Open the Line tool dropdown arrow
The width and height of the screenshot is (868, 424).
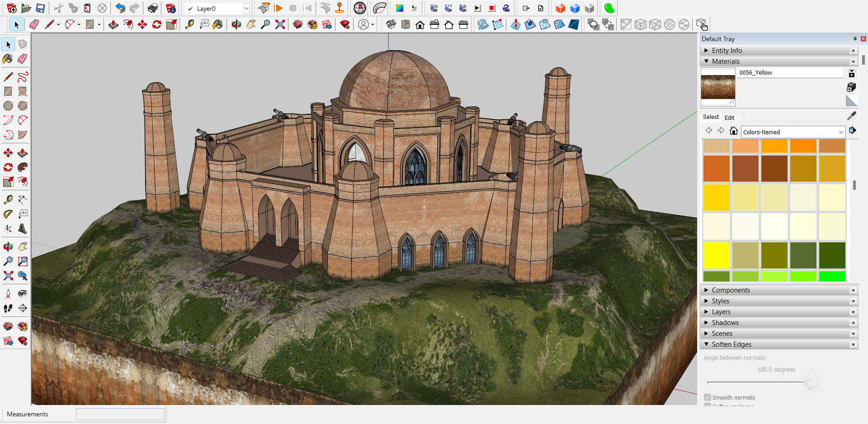click(58, 25)
